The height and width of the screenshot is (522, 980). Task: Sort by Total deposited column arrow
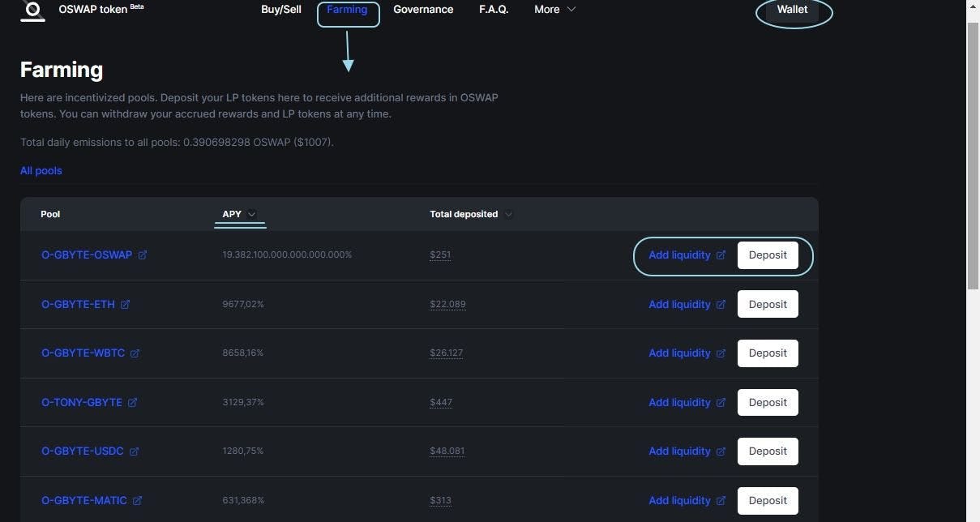pyautogui.click(x=508, y=215)
